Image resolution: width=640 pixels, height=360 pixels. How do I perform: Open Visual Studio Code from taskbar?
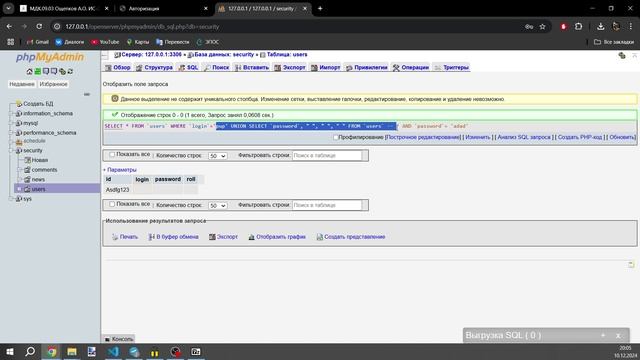(x=113, y=351)
